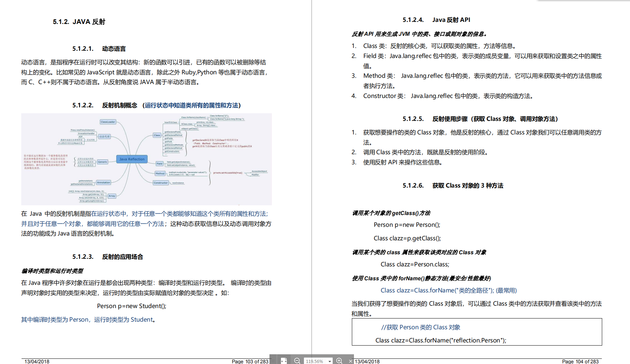Click the Java Reflection mind map image
The image size is (630, 364).
tap(146, 159)
